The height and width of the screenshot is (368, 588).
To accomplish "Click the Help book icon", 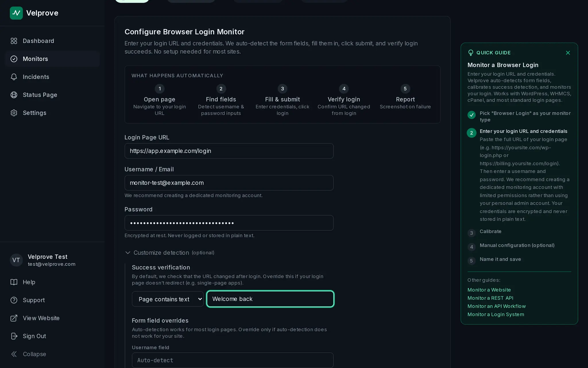I will (x=14, y=282).
